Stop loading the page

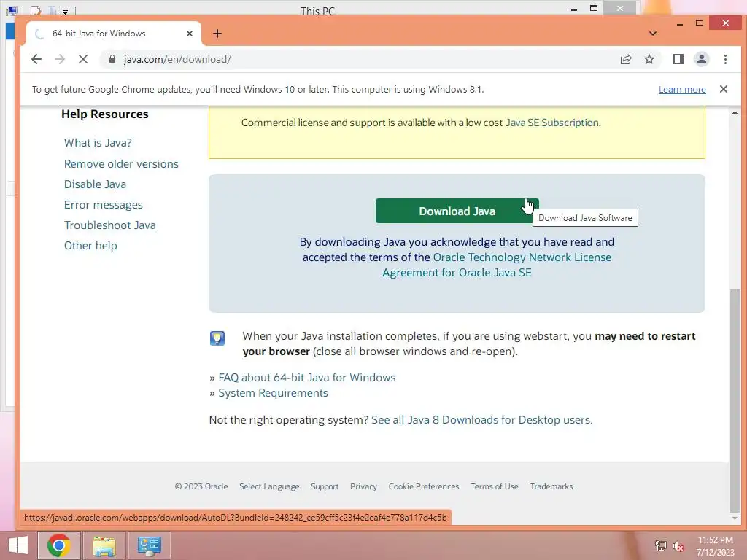(83, 59)
